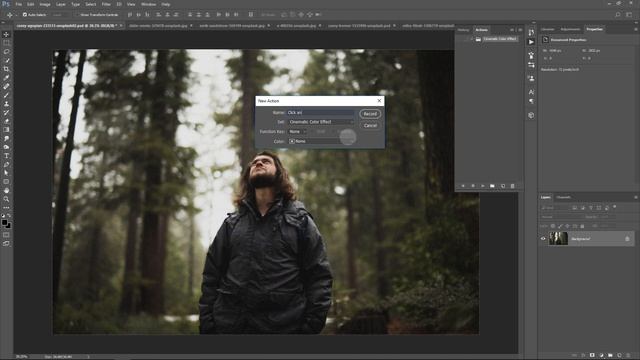
Task: Select the Rectangle shape tool
Action: [6, 182]
